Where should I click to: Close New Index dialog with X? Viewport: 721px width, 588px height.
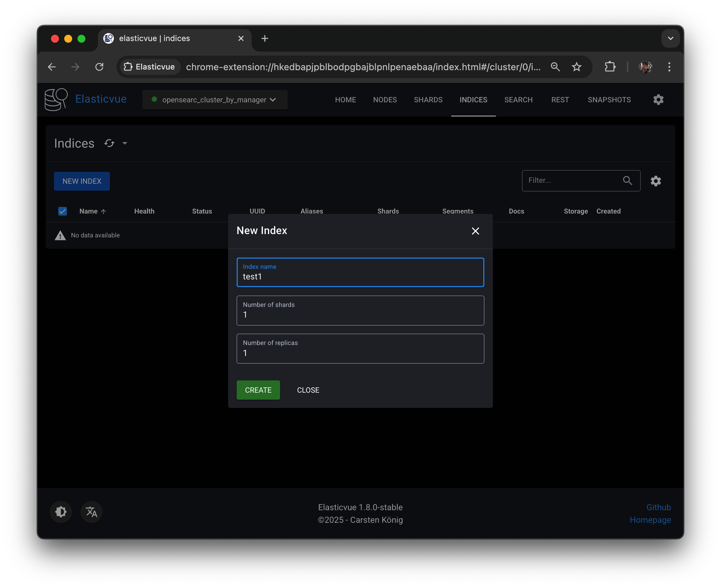click(x=475, y=231)
